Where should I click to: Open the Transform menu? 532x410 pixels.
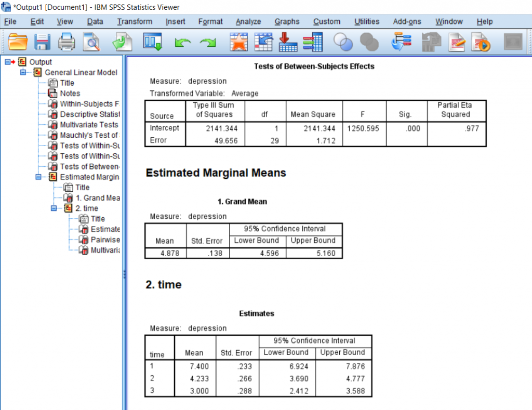click(135, 21)
